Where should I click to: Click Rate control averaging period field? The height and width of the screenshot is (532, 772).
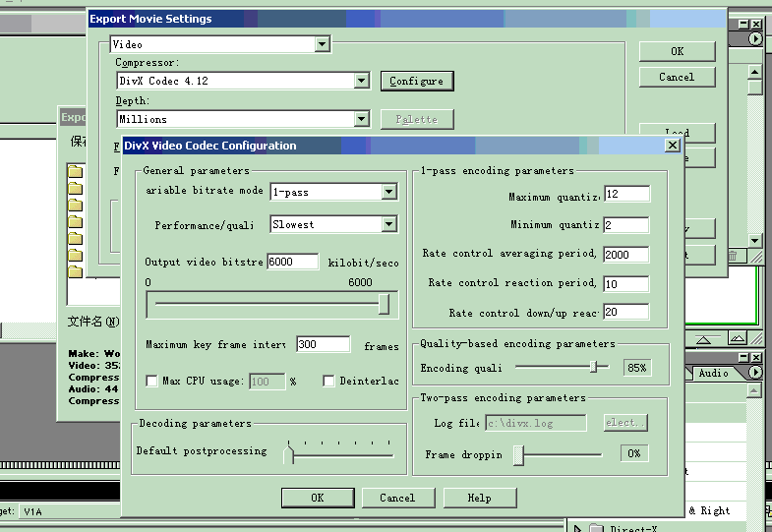(x=626, y=255)
